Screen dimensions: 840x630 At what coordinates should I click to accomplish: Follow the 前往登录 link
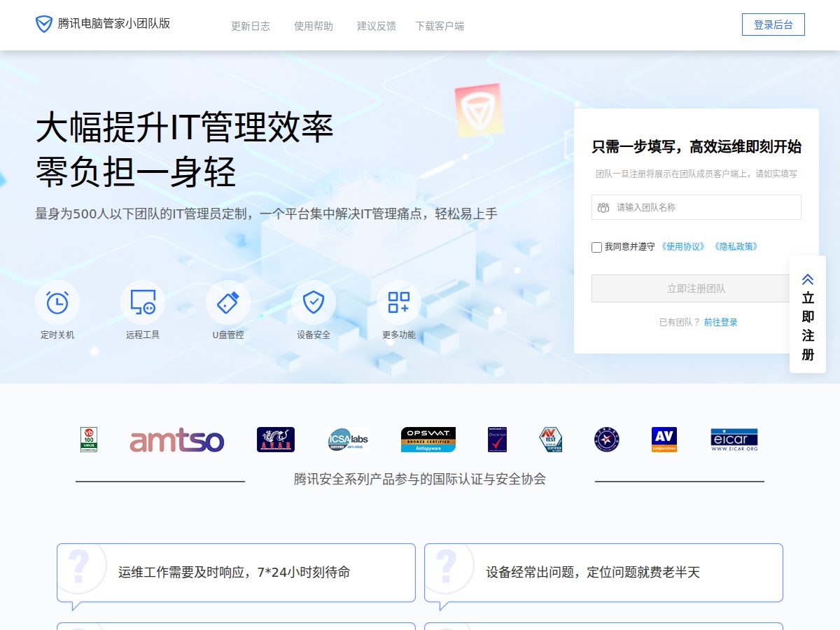click(x=720, y=322)
